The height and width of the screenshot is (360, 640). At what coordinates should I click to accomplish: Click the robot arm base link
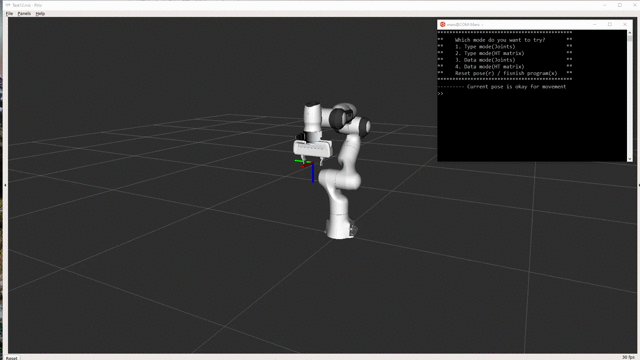[340, 228]
